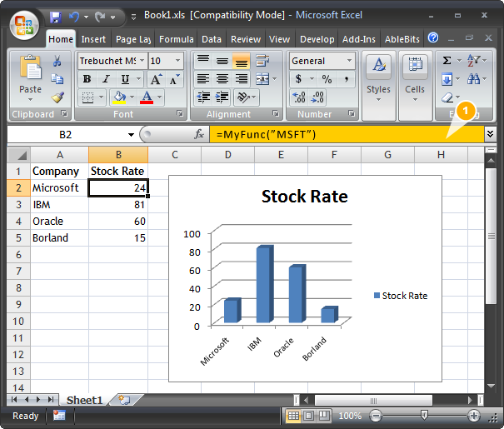Apply yellow fill color bucket
This screenshot has height=429, width=504.
(x=119, y=97)
